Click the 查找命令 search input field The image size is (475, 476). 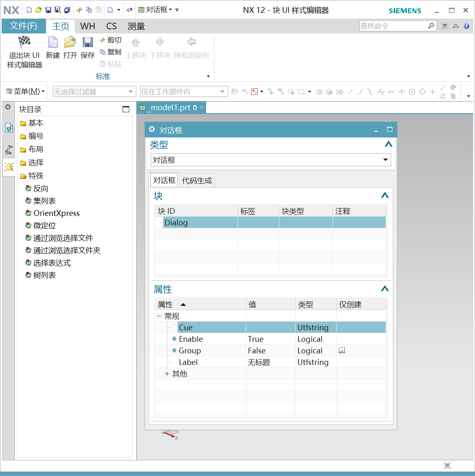(392, 26)
